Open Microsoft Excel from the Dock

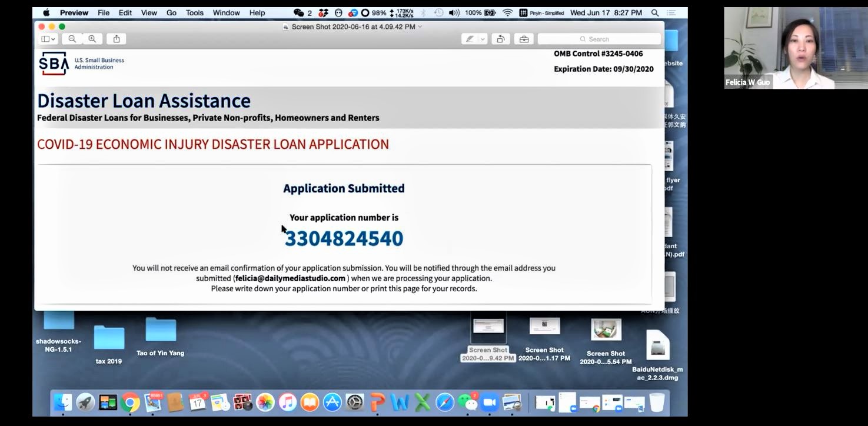[x=422, y=402]
